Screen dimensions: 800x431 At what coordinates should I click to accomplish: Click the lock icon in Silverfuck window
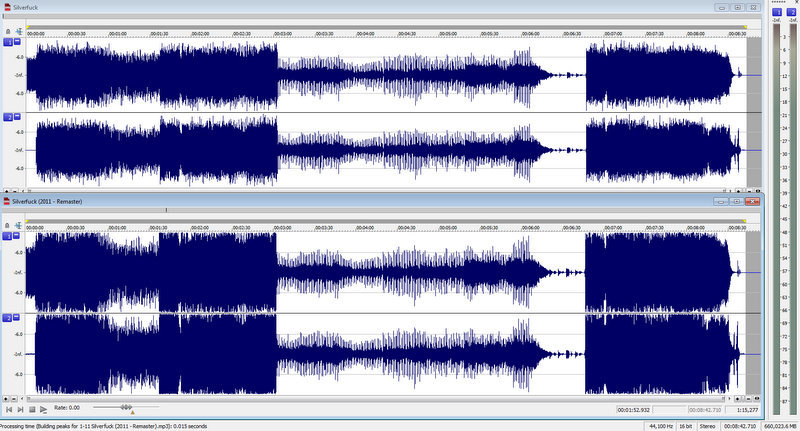coord(8,32)
